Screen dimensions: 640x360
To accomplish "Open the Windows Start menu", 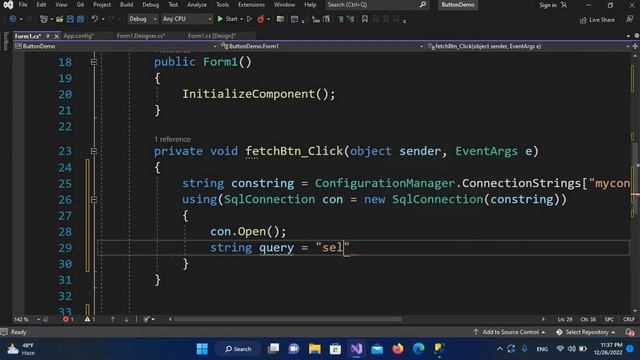I will click(202, 349).
